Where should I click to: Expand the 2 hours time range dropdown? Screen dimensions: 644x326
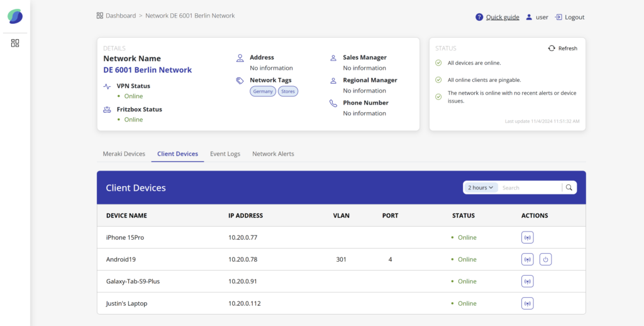(x=481, y=188)
